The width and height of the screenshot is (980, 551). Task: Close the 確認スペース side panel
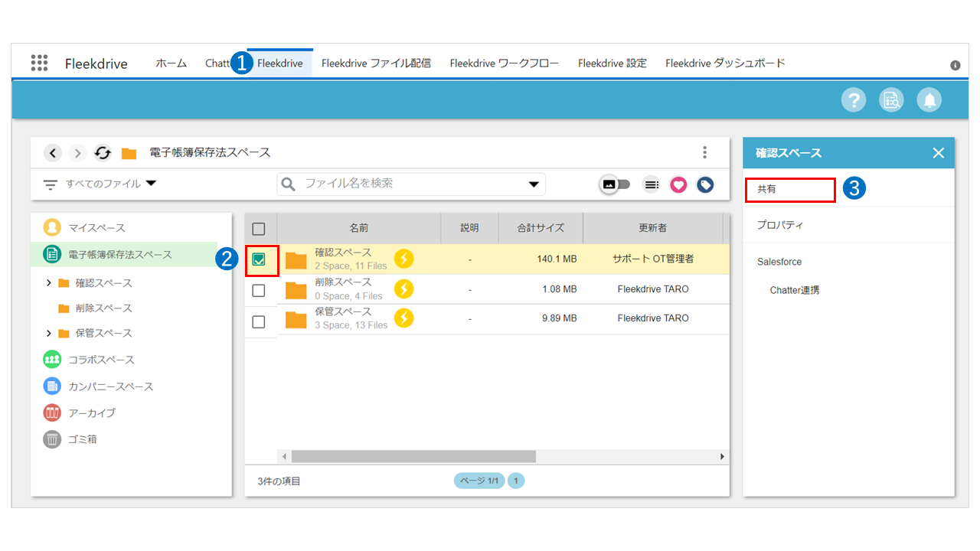(939, 153)
